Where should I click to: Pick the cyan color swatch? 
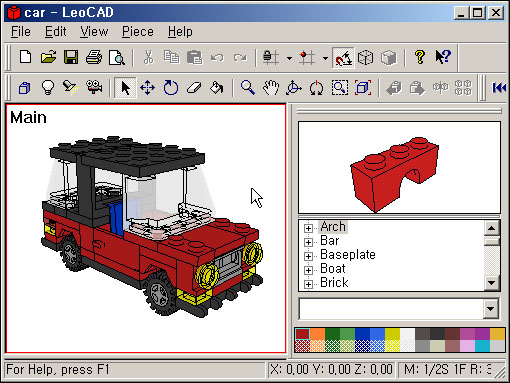pyautogui.click(x=483, y=346)
